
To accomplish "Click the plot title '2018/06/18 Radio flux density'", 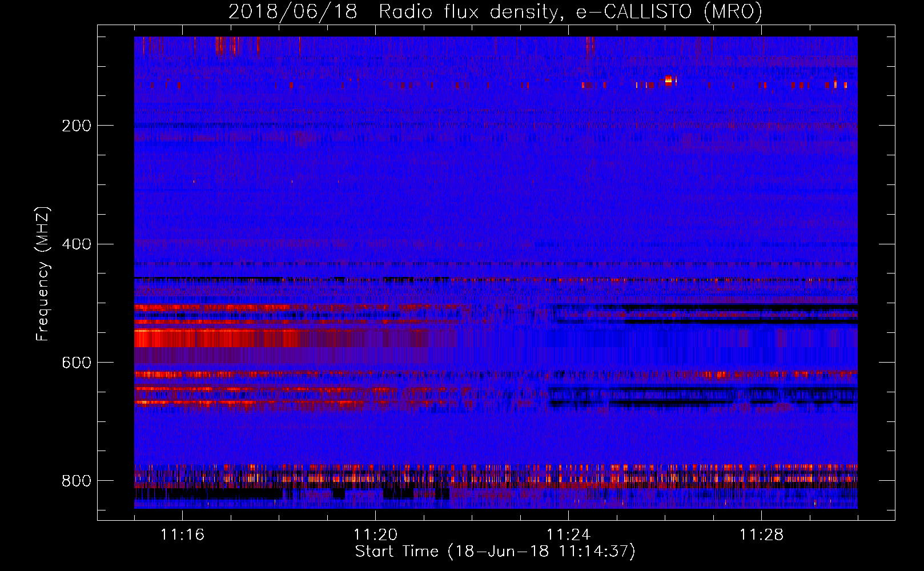I will click(495, 11).
